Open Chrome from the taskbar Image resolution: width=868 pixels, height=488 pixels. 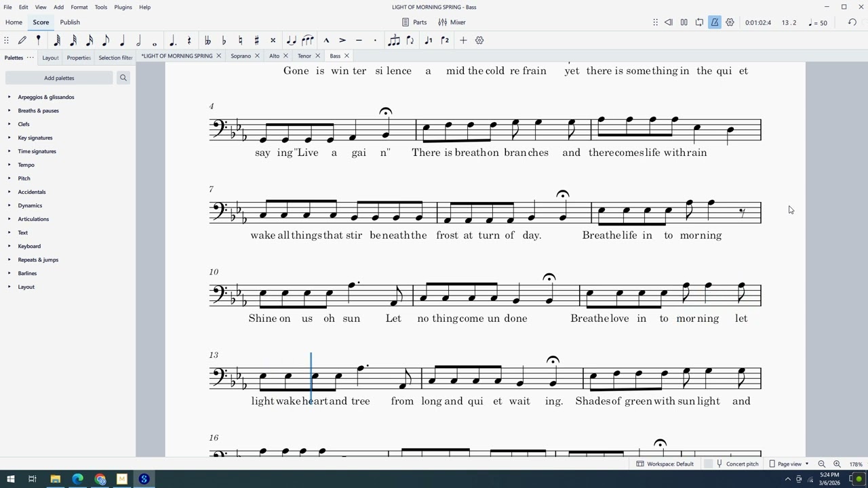pyautogui.click(x=100, y=479)
